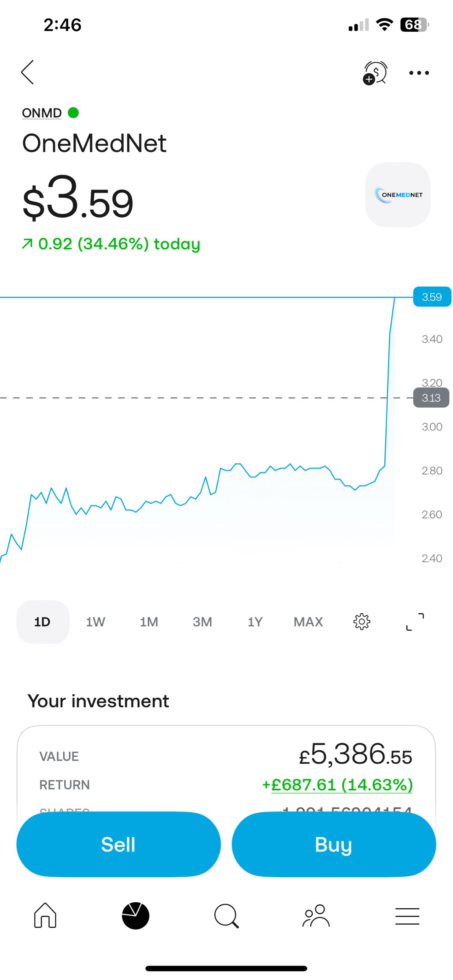Tap the underlined ONMD ticker symbol
Screen dimensions: 453x980
42,113
